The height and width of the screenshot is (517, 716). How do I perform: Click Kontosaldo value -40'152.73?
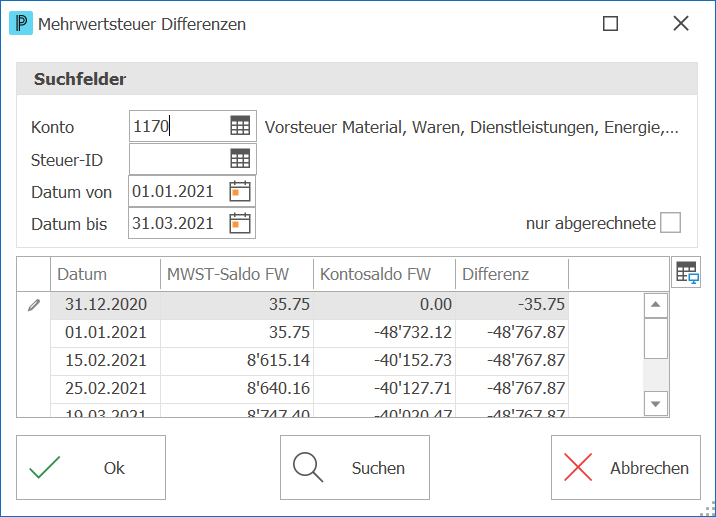[413, 360]
